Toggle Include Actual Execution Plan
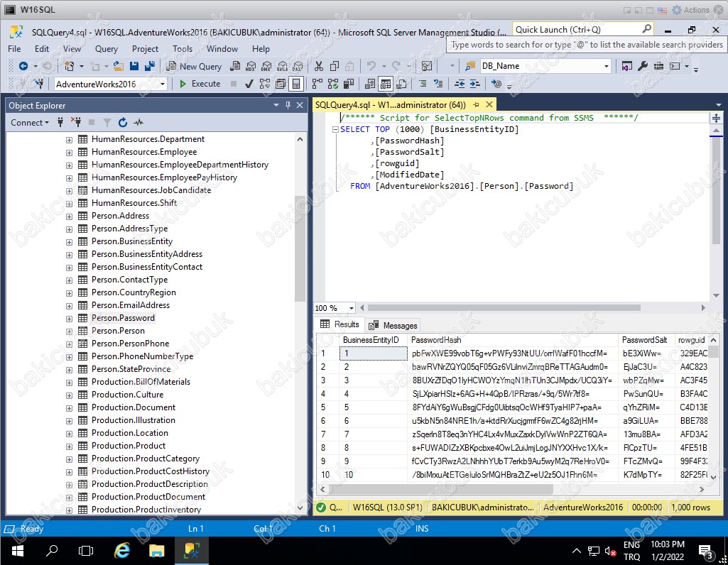This screenshot has width=728, height=565. [317, 84]
